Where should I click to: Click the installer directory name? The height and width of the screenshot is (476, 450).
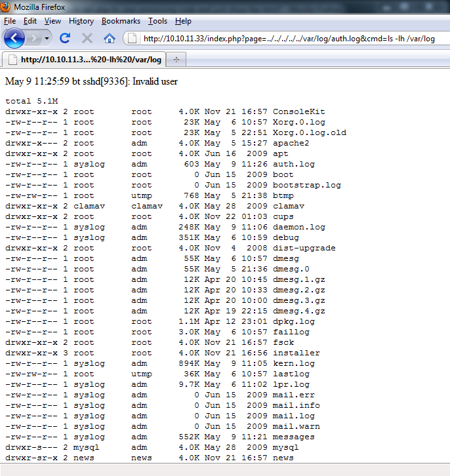(x=296, y=353)
